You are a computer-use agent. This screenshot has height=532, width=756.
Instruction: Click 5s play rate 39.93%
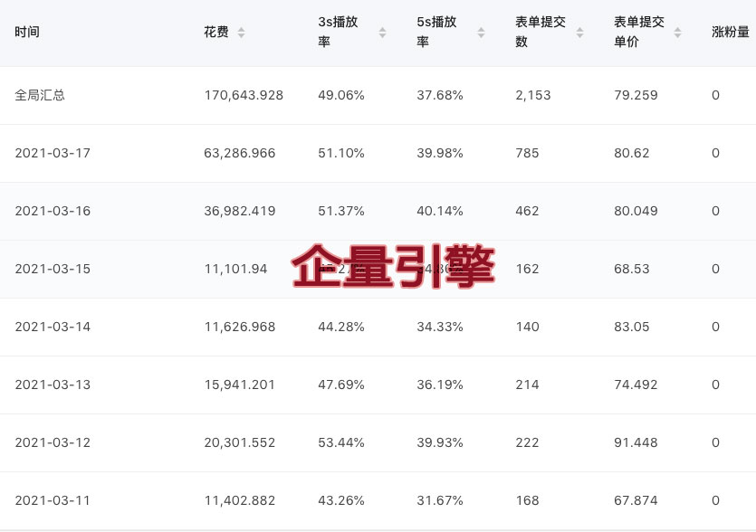[440, 442]
